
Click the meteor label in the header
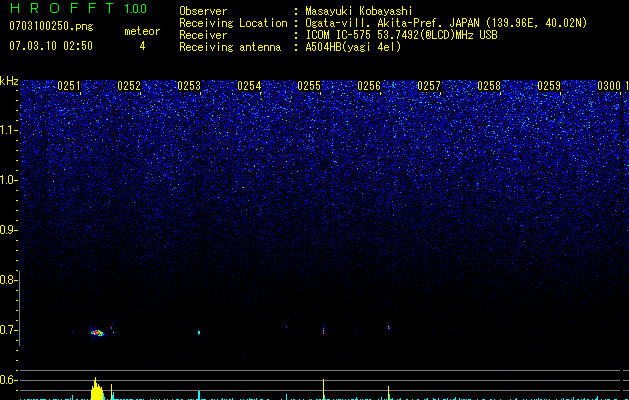[142, 31]
